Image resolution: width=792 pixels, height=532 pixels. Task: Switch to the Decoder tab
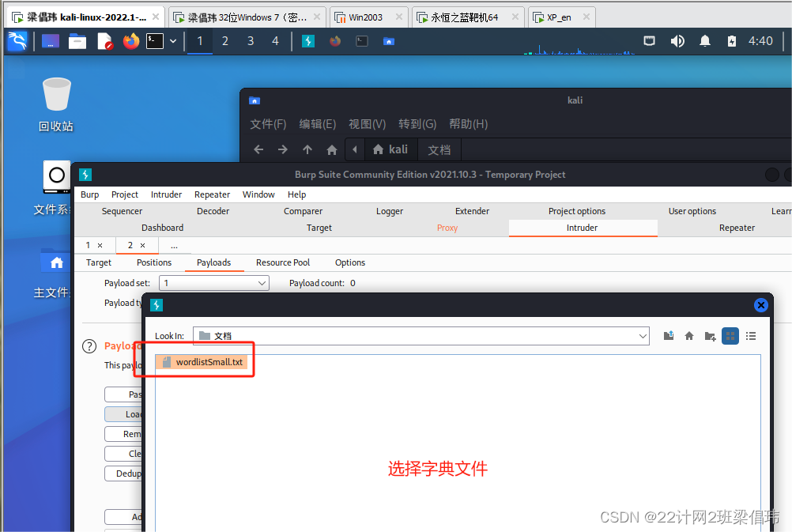click(x=213, y=211)
